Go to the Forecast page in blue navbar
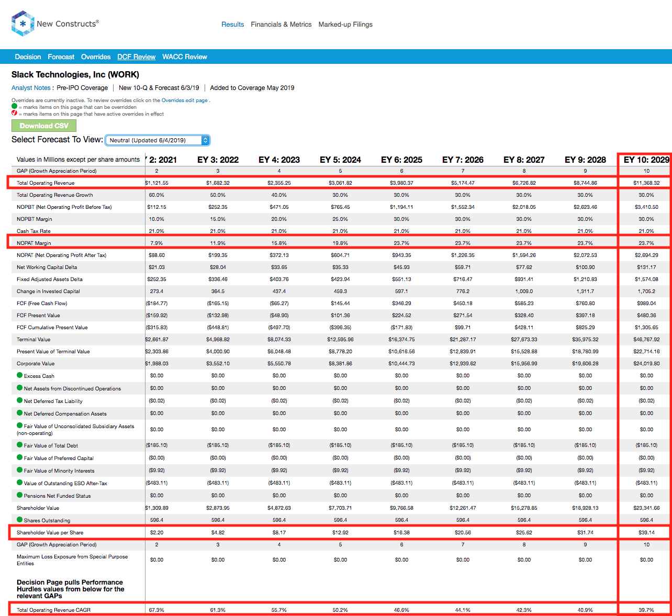 tap(61, 57)
